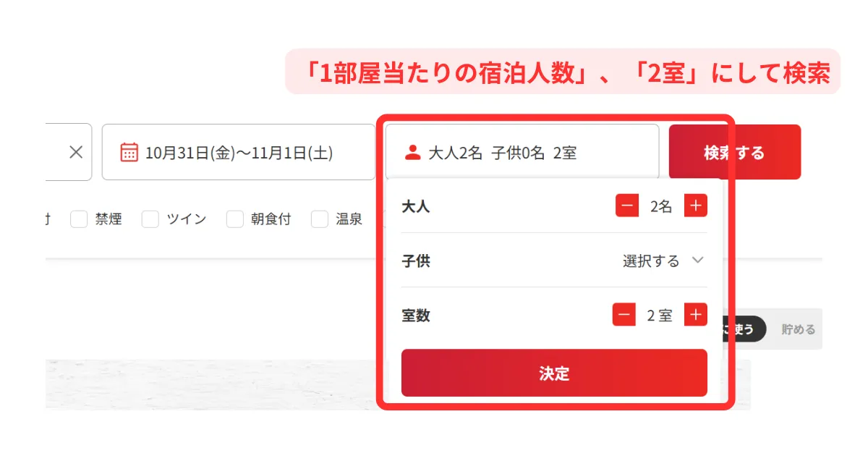This screenshot has height=456, width=868.
Task: Decrease adult count with minus button
Action: 627,206
